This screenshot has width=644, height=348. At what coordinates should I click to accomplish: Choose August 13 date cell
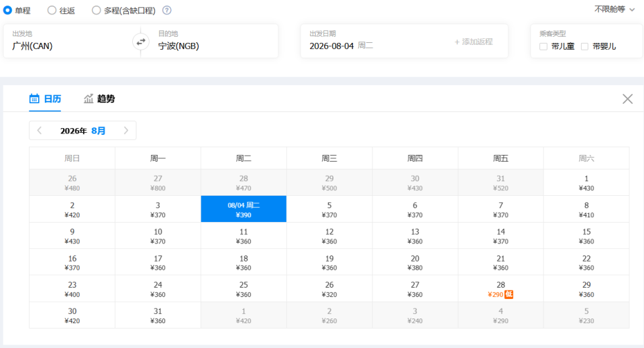(x=415, y=236)
